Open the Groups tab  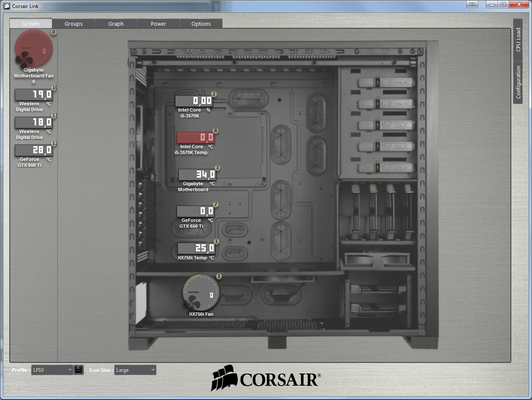pos(73,24)
